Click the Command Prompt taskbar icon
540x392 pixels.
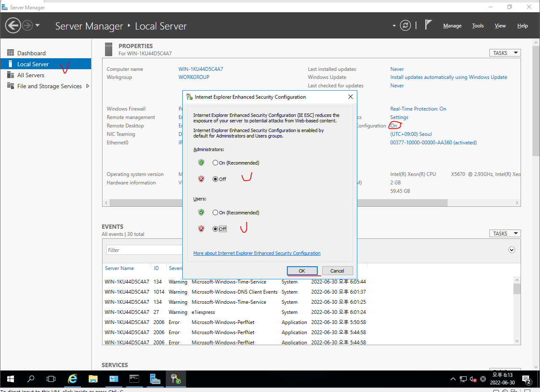click(134, 379)
